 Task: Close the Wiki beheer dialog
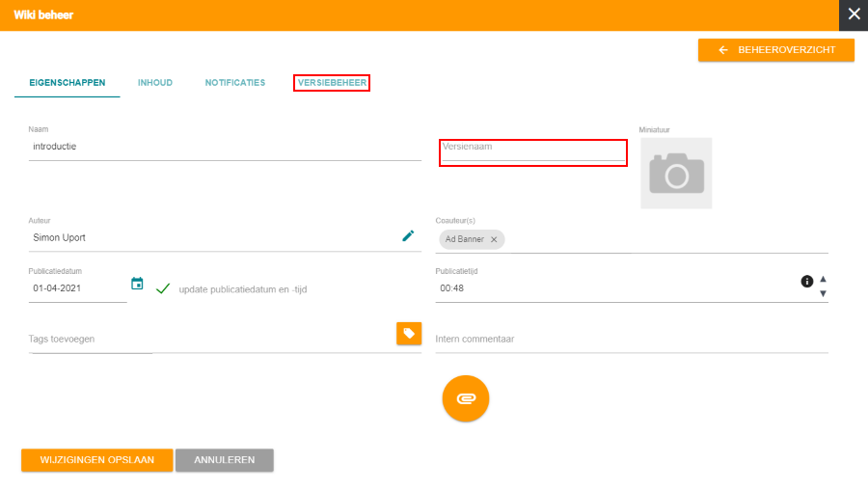click(854, 14)
